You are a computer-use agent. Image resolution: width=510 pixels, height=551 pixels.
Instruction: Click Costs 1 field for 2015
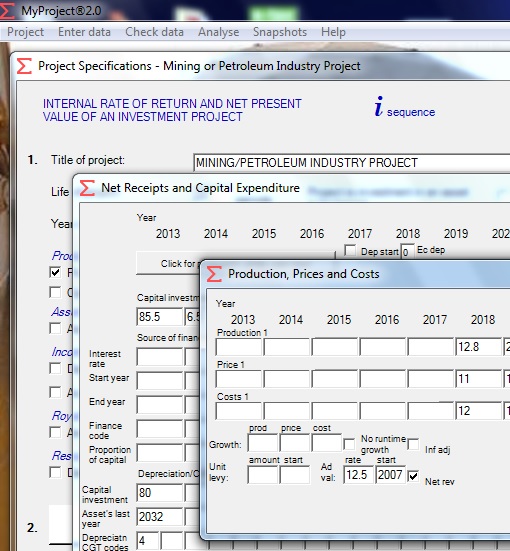coord(335,411)
